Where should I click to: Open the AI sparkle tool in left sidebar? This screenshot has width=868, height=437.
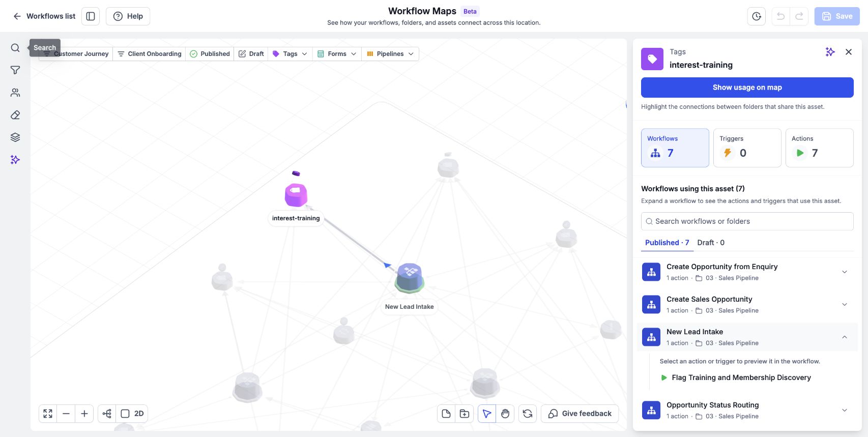15,160
